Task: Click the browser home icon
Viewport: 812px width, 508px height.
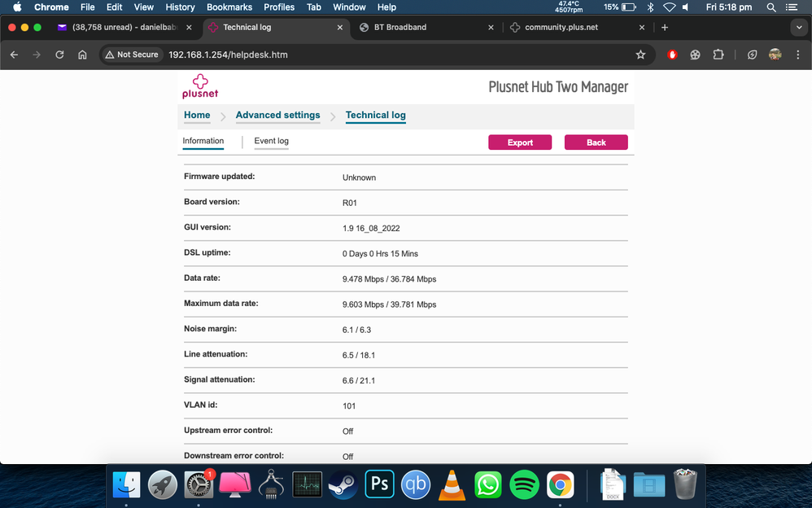Action: [x=82, y=55]
